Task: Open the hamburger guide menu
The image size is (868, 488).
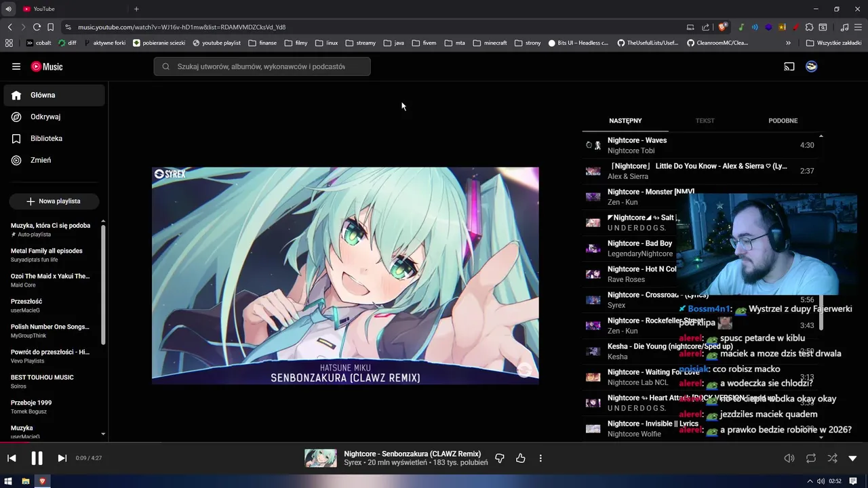Action: pos(16,66)
